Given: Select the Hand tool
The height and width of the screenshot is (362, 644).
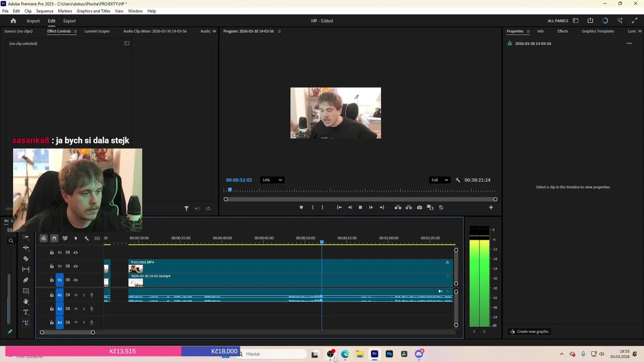Looking at the screenshot, I should click(26, 301).
